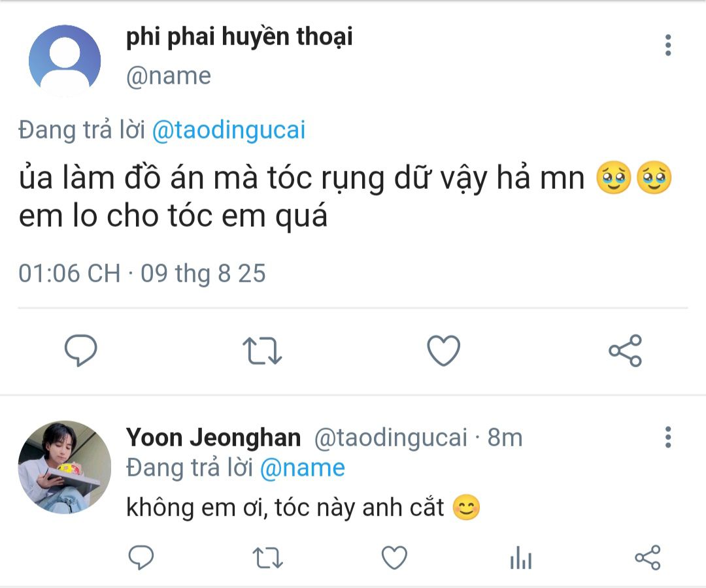
Task: Click the 01:06 CH tweet timestamp
Action: pyautogui.click(x=69, y=273)
